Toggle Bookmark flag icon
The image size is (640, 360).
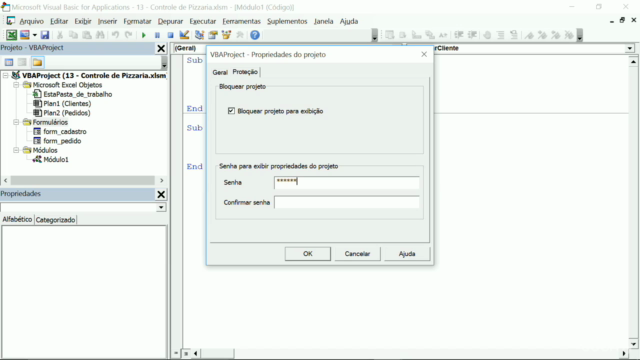click(529, 35)
